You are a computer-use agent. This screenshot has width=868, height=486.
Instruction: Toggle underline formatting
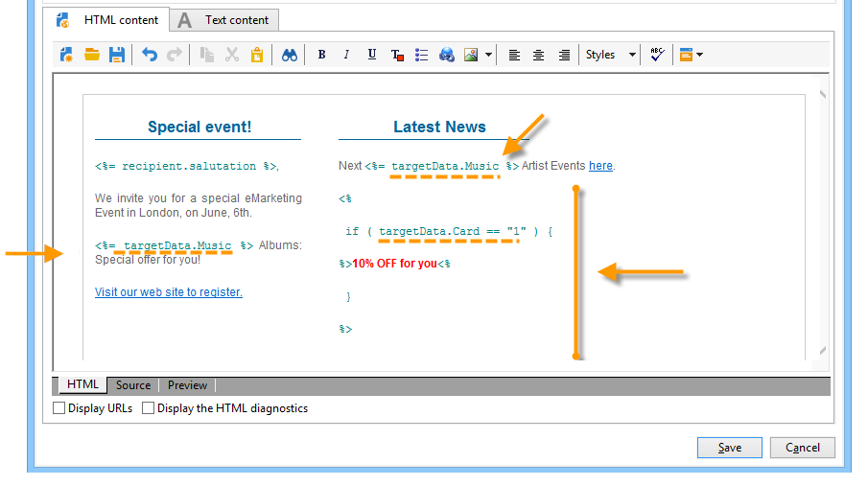372,55
